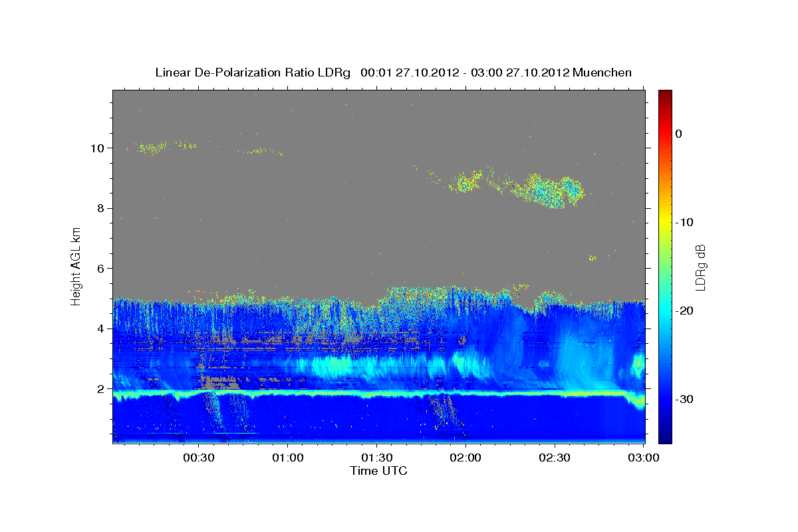
Task: Click colorbar value label -10
Action: [685, 222]
